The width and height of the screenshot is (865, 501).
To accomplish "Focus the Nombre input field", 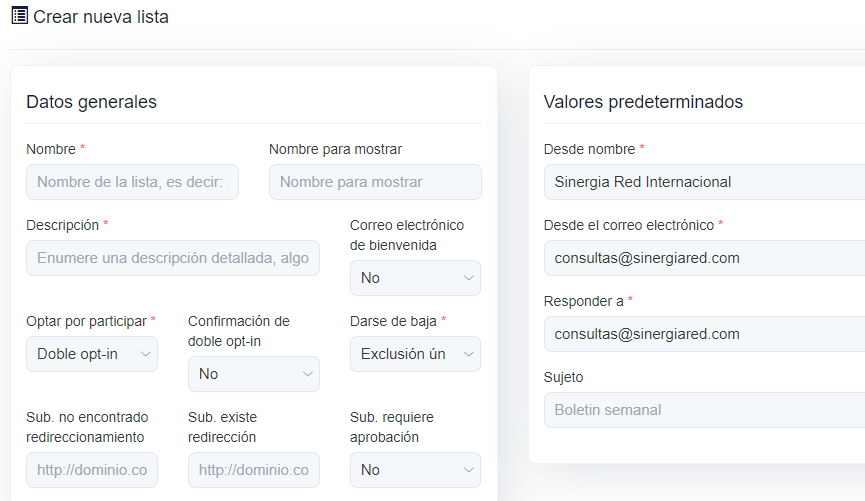I will pos(132,182).
